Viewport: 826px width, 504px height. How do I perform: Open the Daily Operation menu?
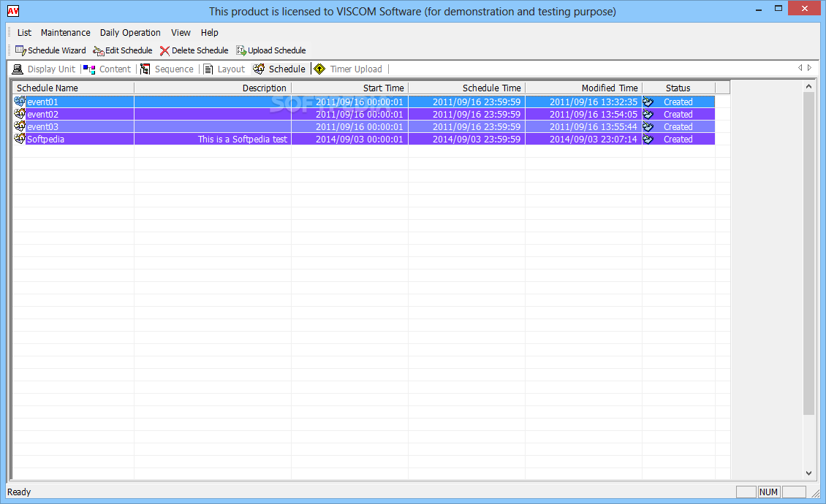130,33
